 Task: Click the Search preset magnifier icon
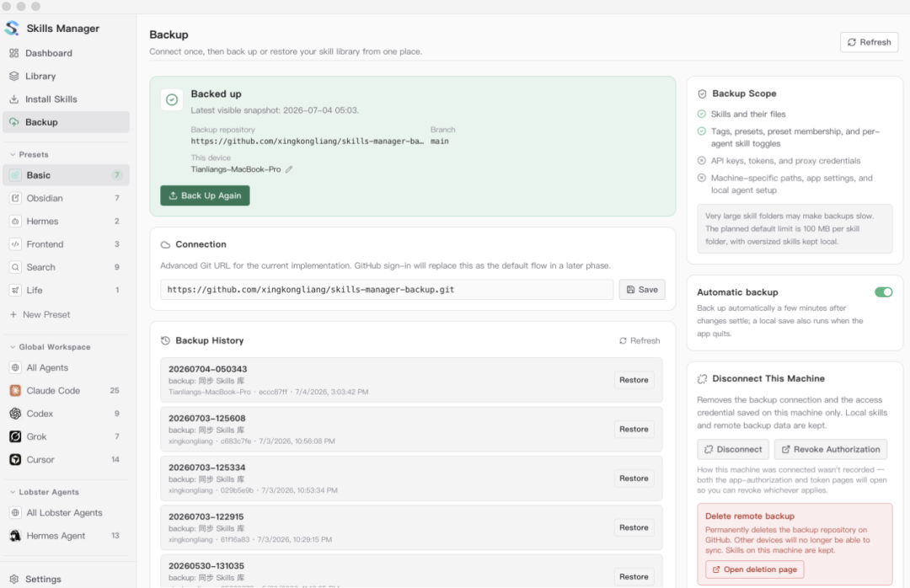(16, 267)
